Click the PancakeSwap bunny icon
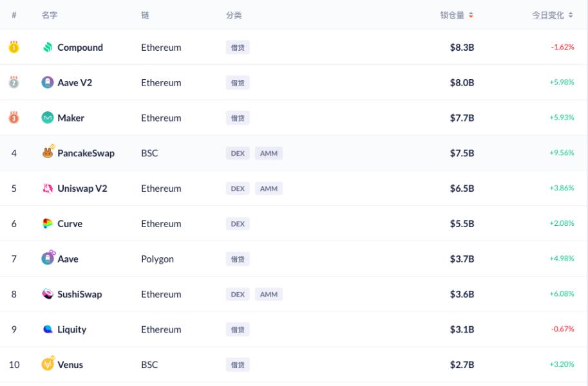Viewport: 588px width, 386px height. [48, 152]
